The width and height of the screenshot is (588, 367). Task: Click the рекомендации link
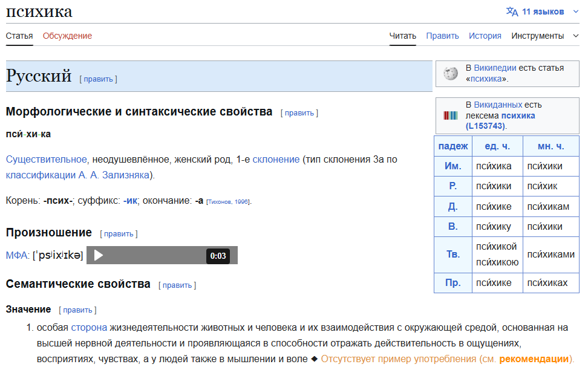[534, 358]
